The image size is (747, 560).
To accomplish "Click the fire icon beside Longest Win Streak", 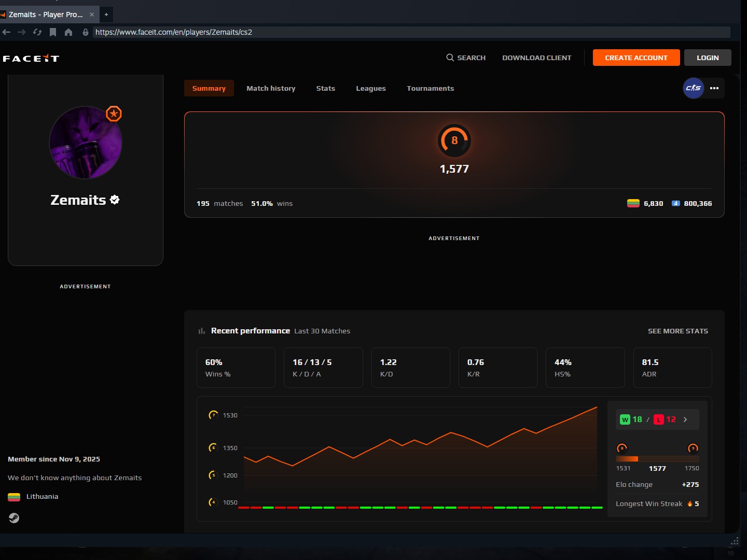I will [690, 503].
